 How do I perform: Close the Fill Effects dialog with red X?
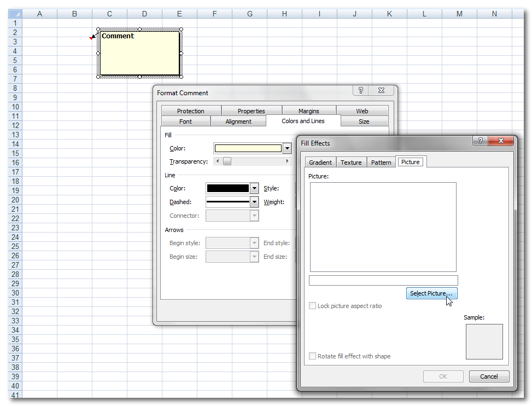(x=501, y=141)
